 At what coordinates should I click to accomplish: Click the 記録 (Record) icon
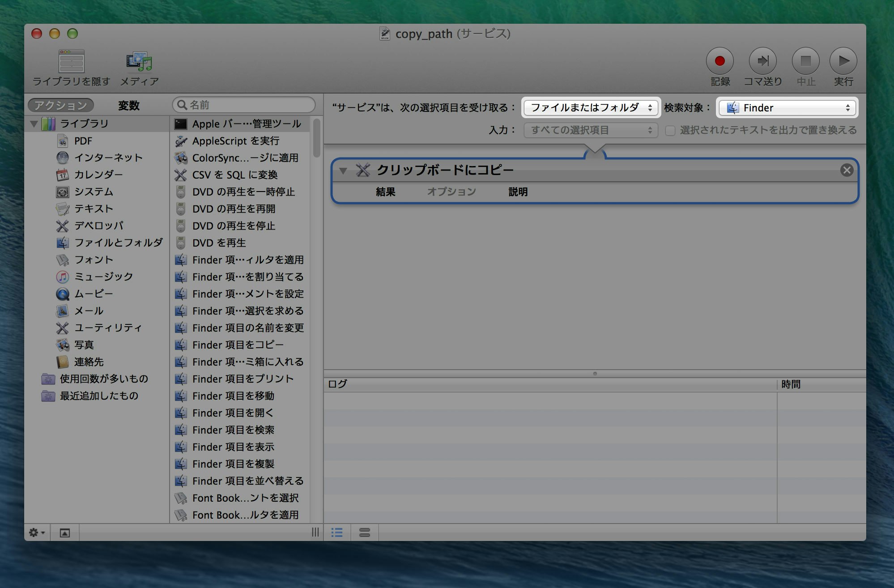[719, 61]
